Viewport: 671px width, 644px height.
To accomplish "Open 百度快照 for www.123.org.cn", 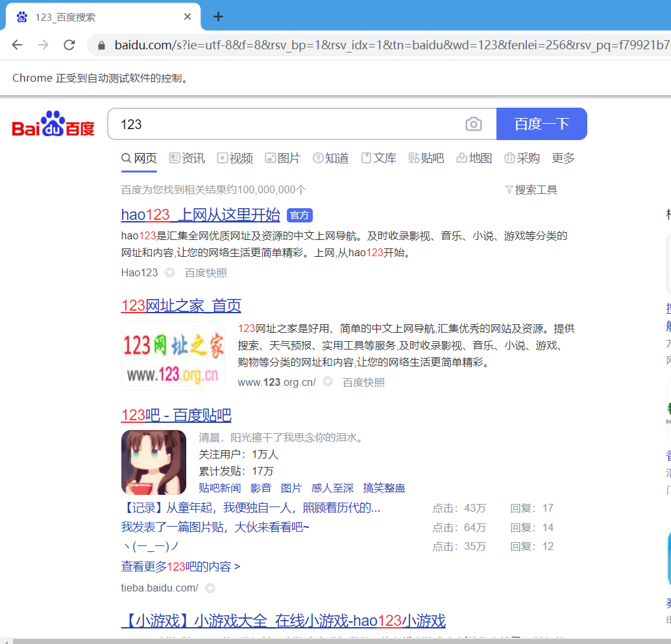I will coord(364,382).
